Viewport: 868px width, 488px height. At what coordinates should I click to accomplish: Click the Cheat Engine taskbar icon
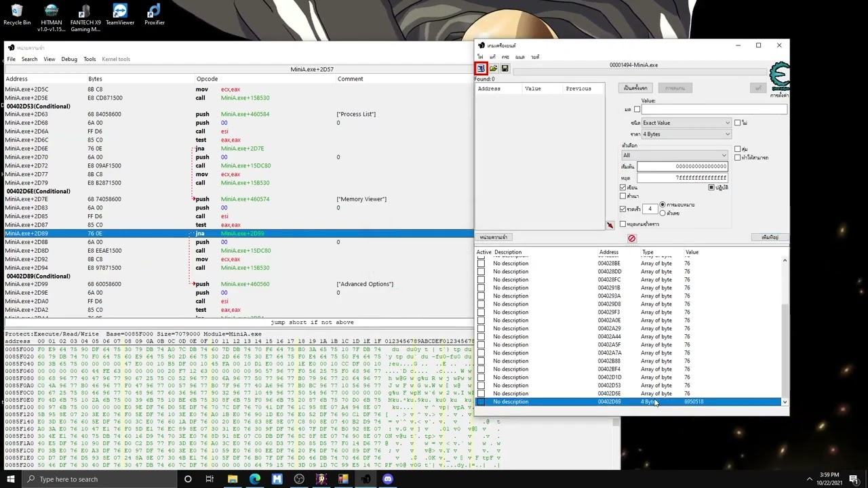[366, 479]
